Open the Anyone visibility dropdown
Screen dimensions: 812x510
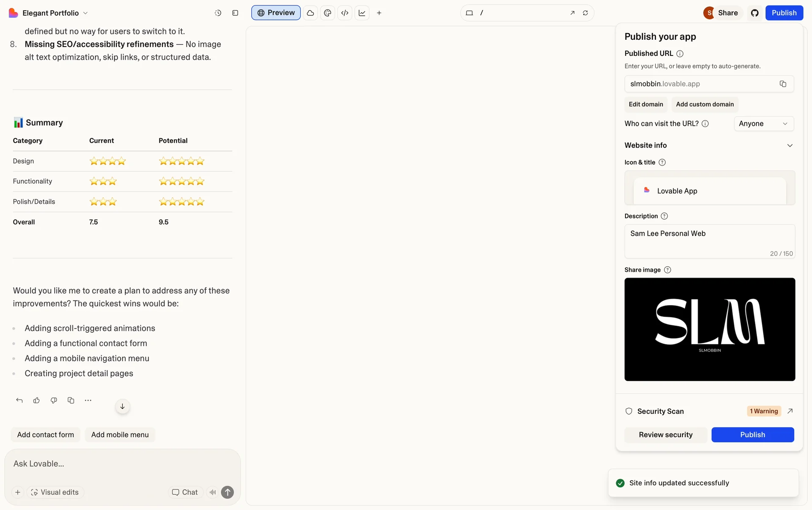click(x=763, y=124)
